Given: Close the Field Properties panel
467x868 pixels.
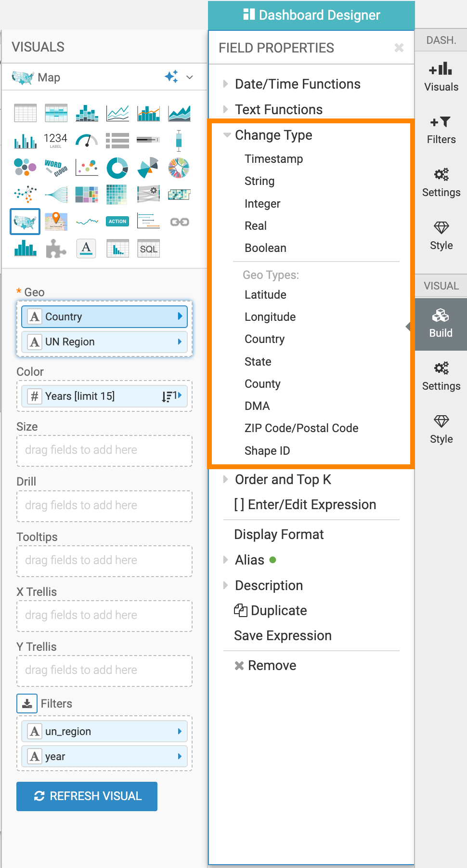Looking at the screenshot, I should (399, 48).
